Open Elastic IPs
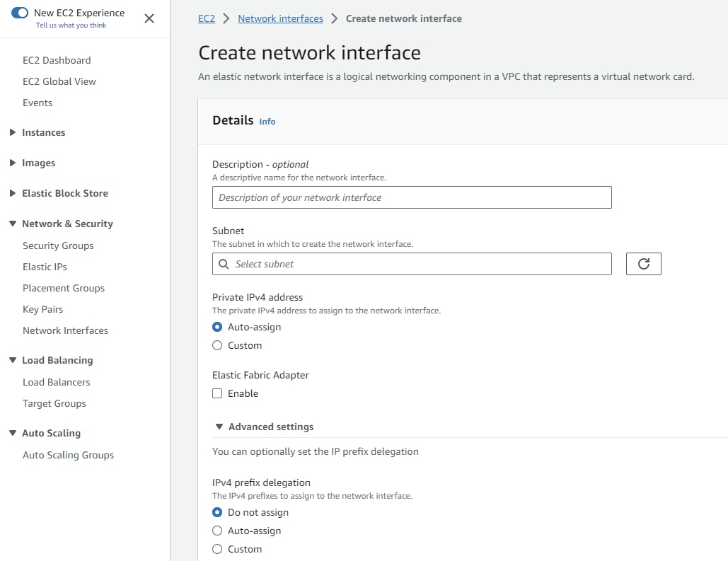The width and height of the screenshot is (728, 561). [45, 267]
